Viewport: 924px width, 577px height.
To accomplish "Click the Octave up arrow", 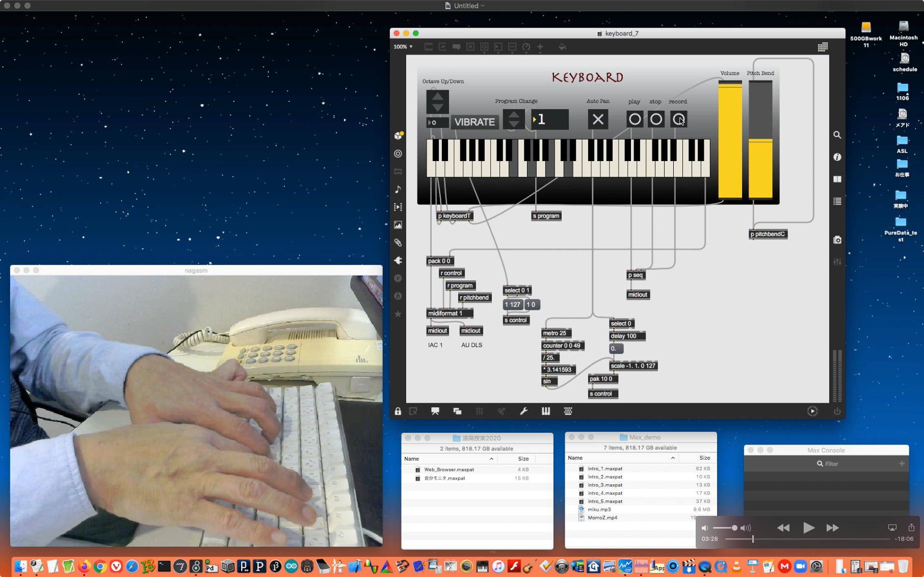I will [x=437, y=96].
